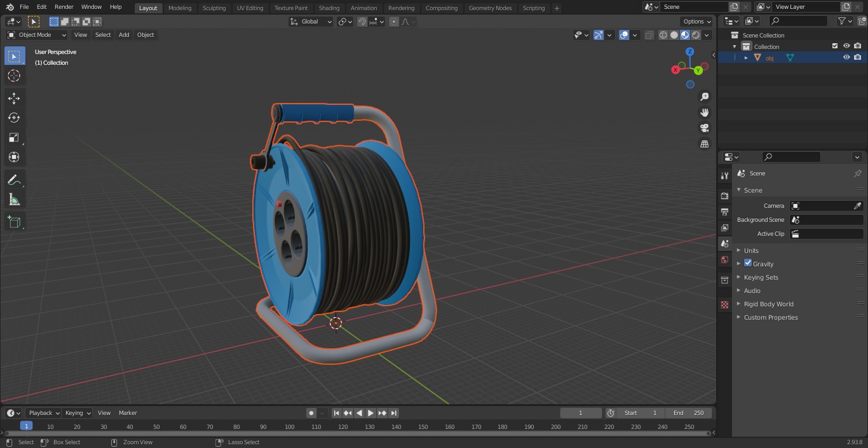
Task: Select the Measure tool
Action: coord(14,200)
